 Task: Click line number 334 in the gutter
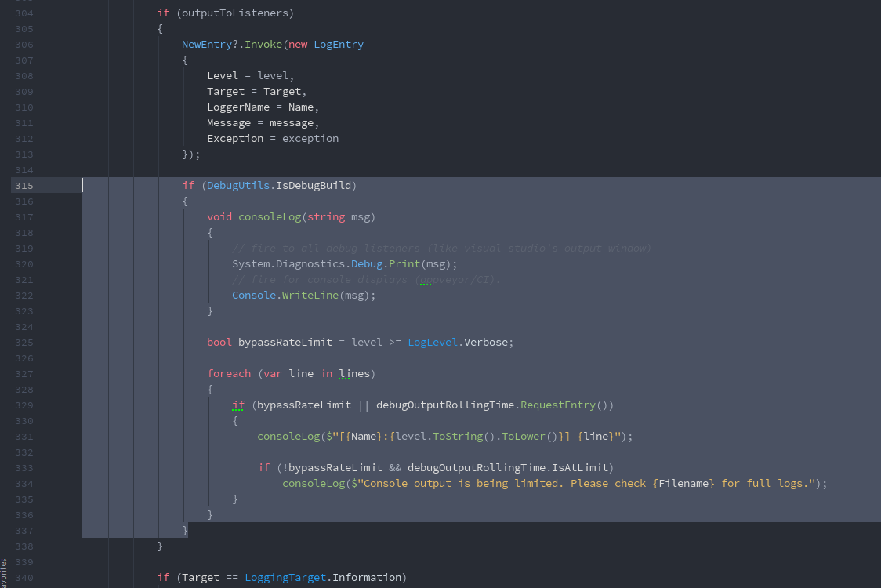pos(24,484)
